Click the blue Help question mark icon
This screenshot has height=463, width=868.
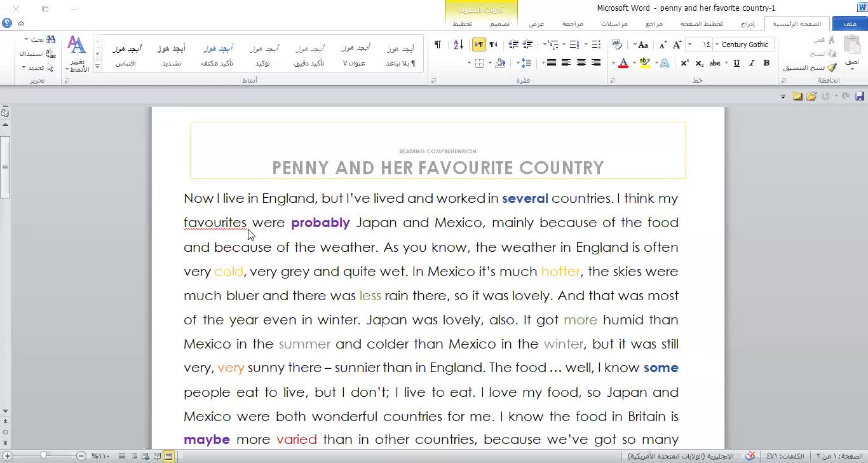click(x=7, y=24)
